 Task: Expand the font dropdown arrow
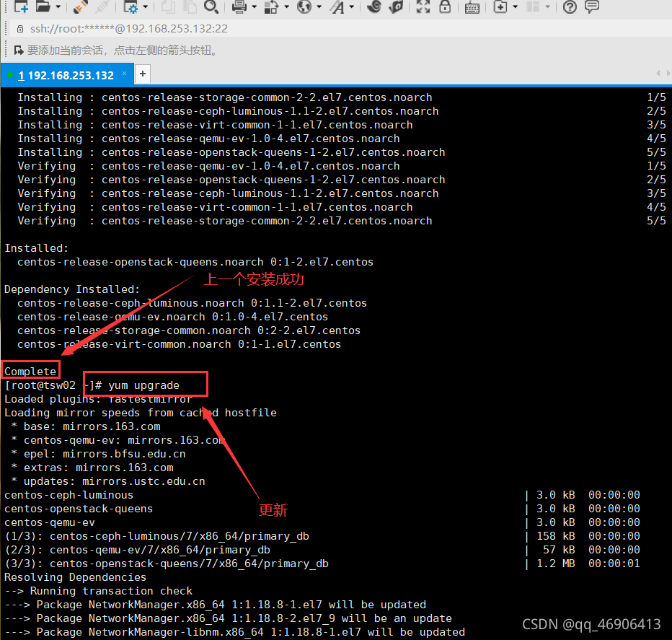coord(351,7)
